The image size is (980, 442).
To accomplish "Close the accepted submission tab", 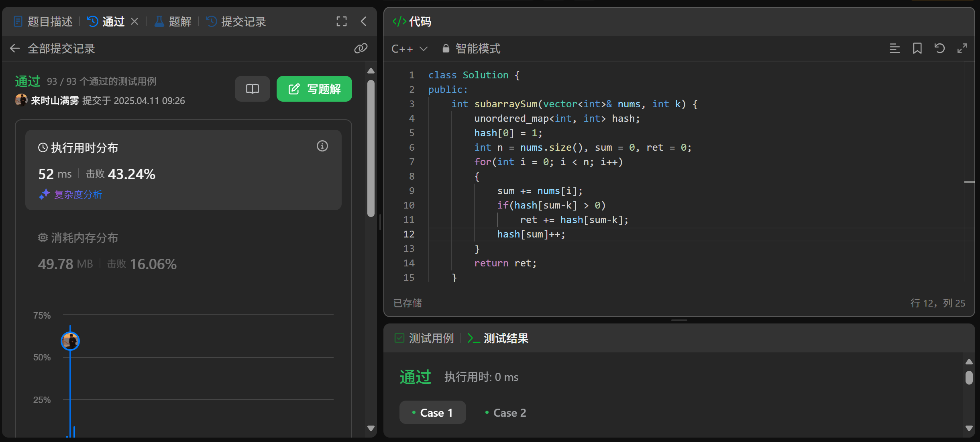I will 134,21.
